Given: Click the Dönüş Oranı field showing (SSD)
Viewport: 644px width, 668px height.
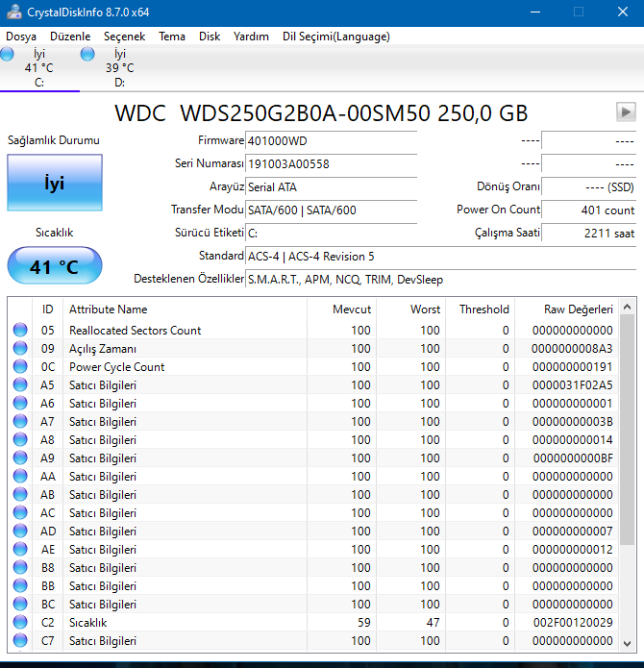Looking at the screenshot, I should pos(588,187).
